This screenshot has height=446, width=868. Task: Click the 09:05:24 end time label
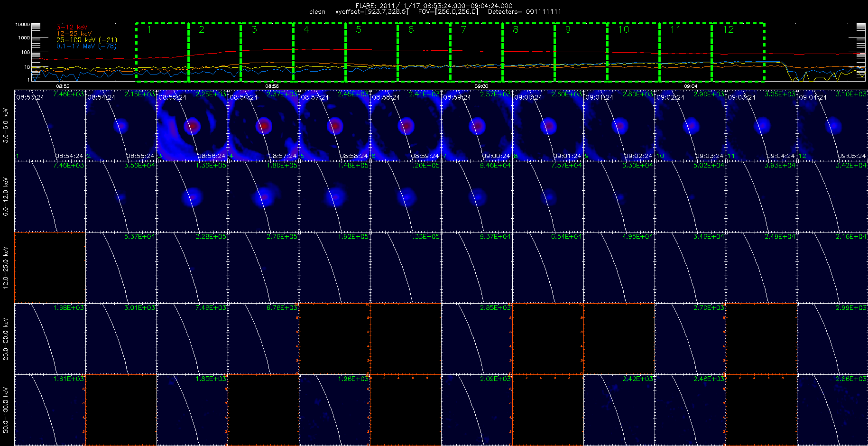click(x=852, y=156)
